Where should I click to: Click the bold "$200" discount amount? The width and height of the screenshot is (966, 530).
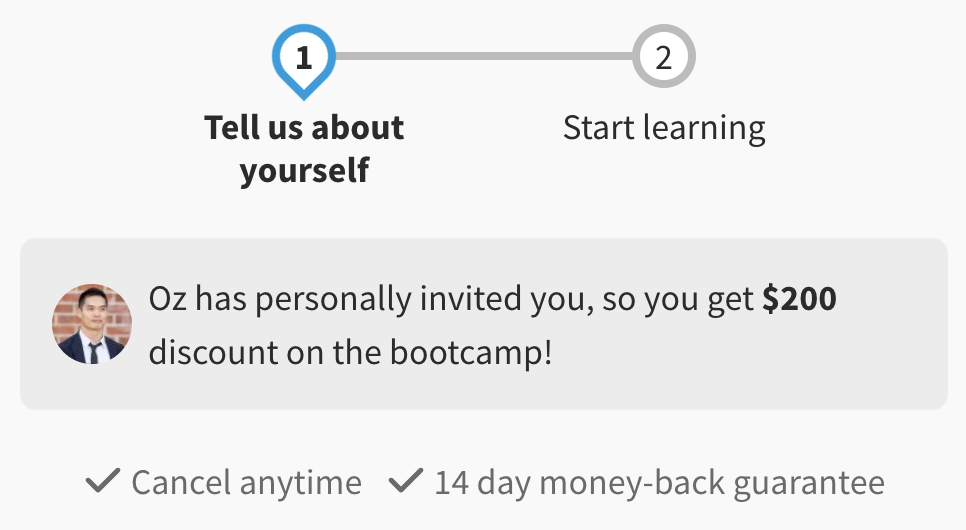coord(798,299)
